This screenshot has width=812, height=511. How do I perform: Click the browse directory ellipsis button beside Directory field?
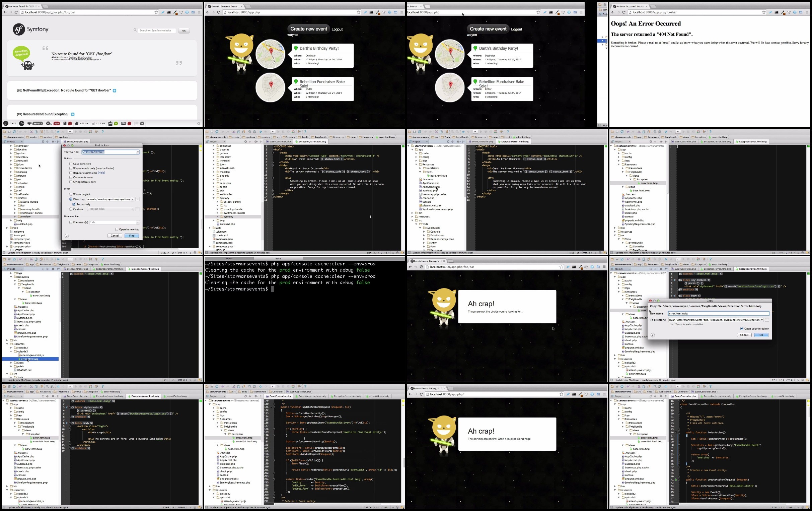tap(138, 199)
